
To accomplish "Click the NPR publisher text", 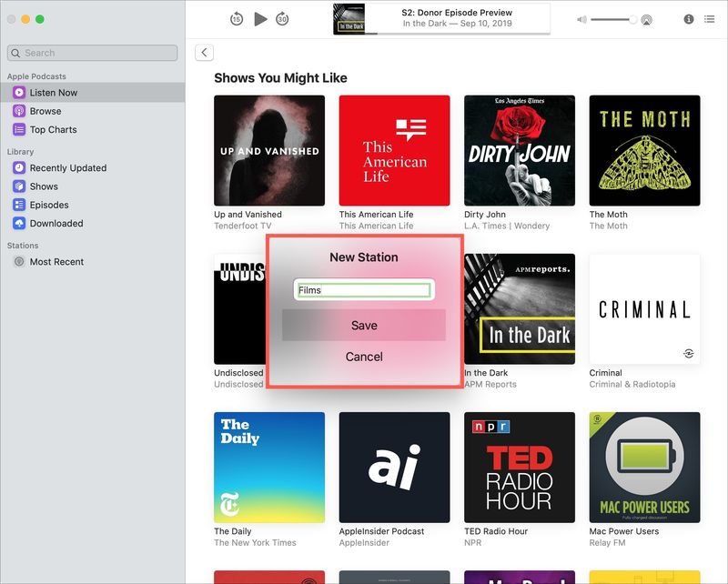I will coord(472,543).
